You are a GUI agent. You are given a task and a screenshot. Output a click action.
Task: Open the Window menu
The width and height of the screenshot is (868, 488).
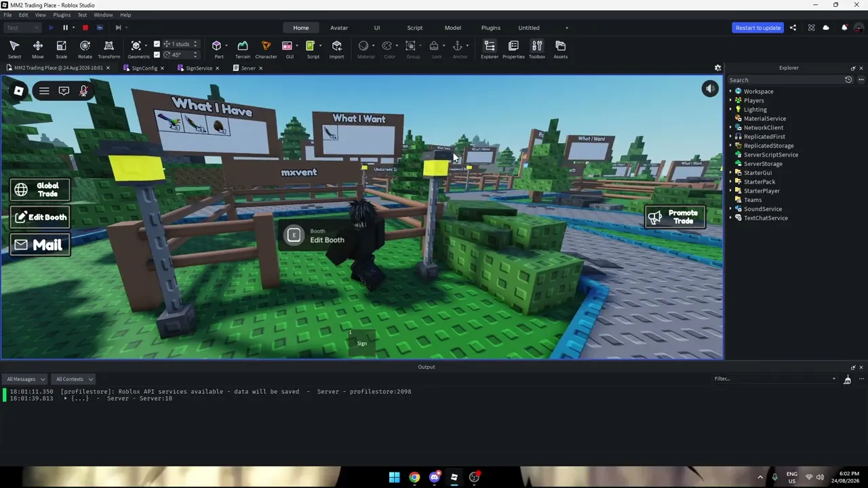(x=103, y=15)
